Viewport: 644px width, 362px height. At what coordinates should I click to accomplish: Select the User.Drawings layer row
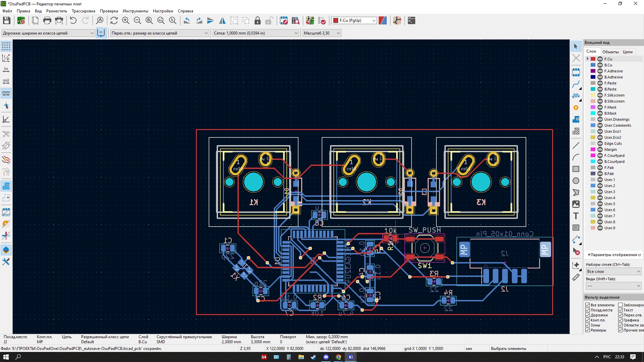tap(614, 119)
